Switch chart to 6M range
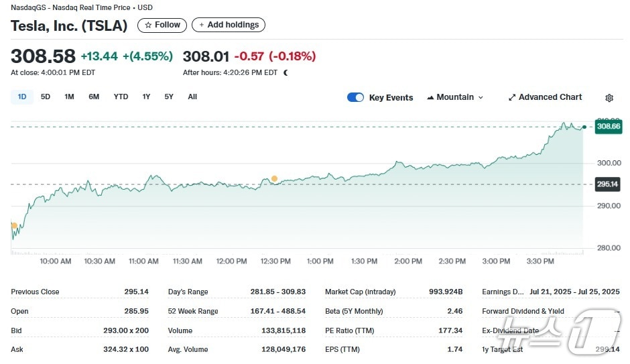630x364 pixels. pyautogui.click(x=94, y=97)
